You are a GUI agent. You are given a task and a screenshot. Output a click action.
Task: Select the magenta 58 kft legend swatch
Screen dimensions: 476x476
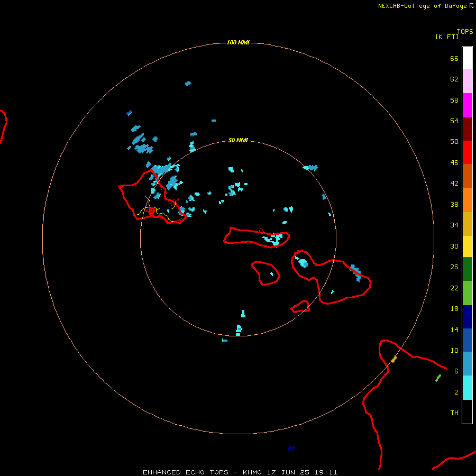467,105
